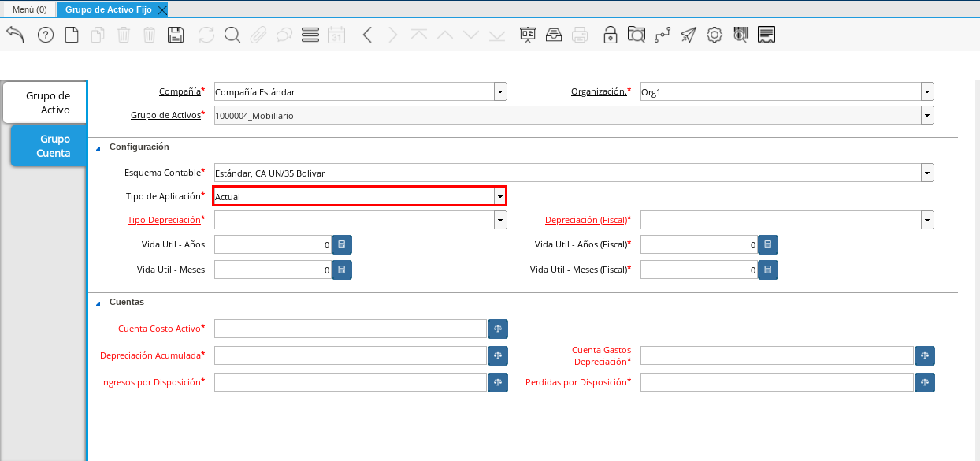Click the undo changes arrow icon
The width and height of the screenshot is (980, 461).
pyautogui.click(x=16, y=35)
